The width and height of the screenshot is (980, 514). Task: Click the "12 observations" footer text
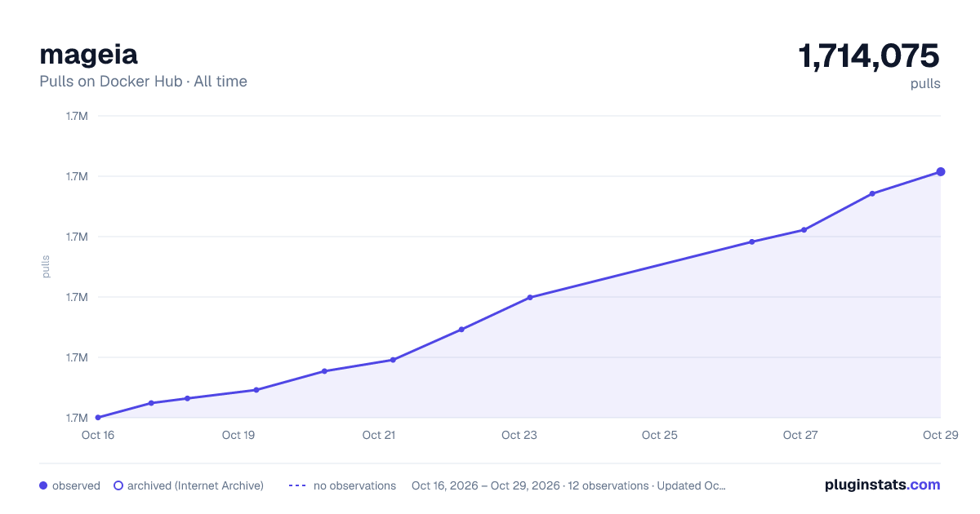click(x=608, y=485)
